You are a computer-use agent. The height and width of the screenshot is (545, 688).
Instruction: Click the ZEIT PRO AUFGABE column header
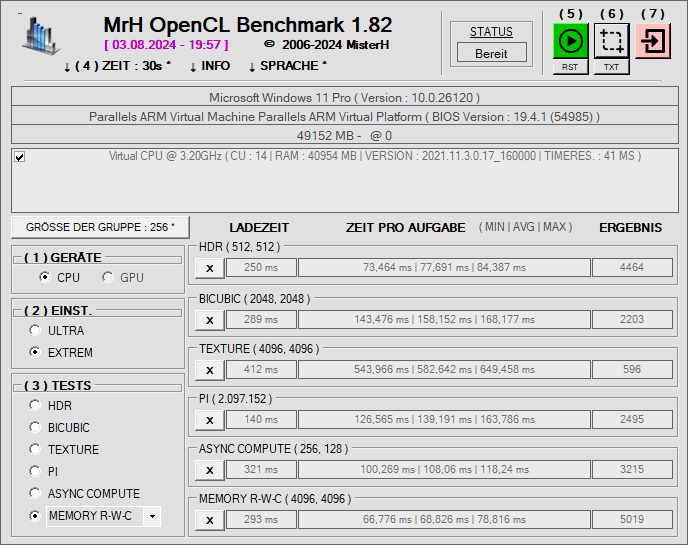point(405,227)
